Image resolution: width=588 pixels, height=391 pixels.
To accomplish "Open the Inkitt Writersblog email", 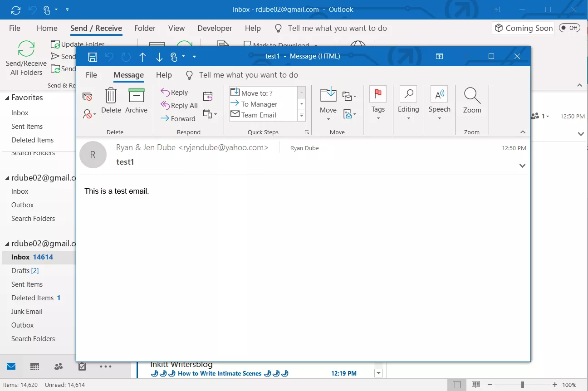I will tap(256, 369).
